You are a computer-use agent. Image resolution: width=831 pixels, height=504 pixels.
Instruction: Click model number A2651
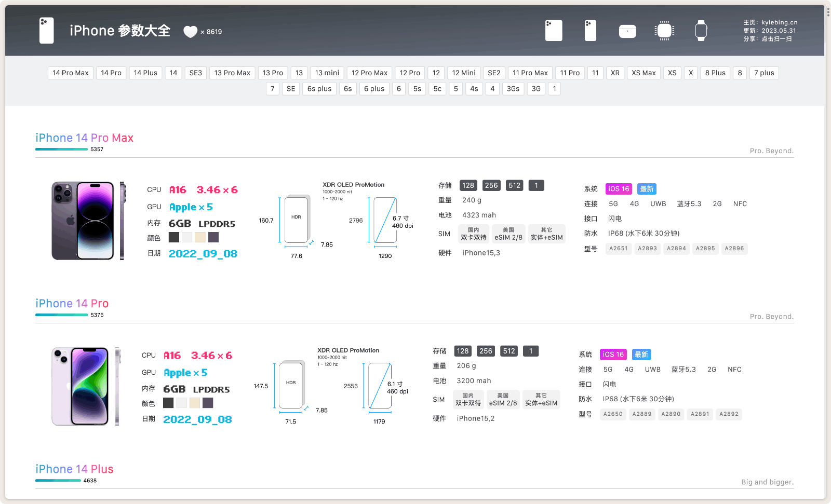619,248
